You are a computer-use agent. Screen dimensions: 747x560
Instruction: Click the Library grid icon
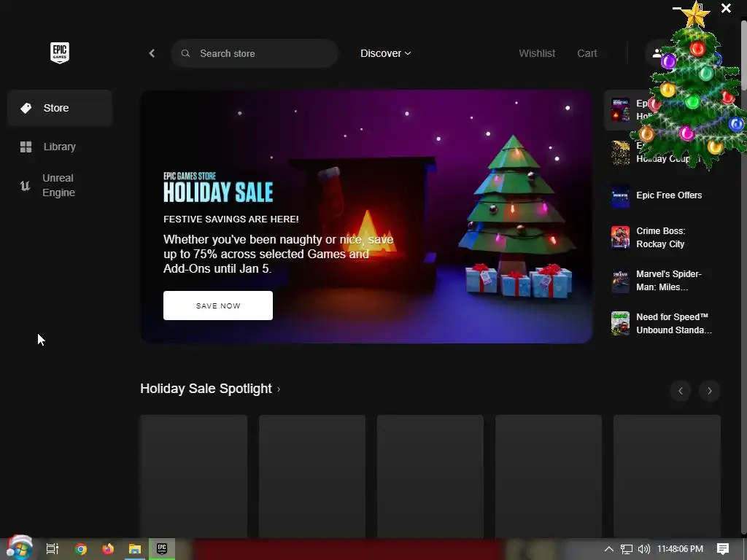click(26, 147)
